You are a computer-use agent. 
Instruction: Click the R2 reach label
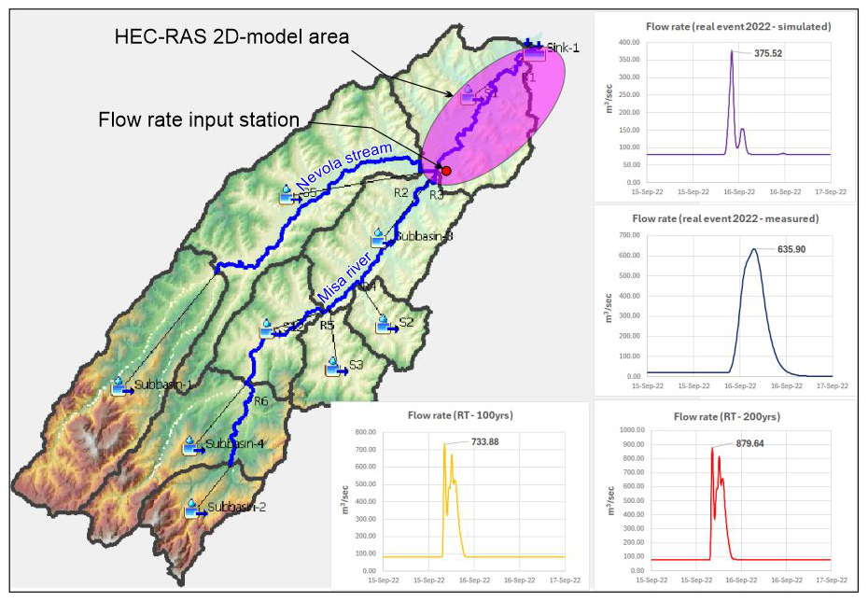pos(400,193)
